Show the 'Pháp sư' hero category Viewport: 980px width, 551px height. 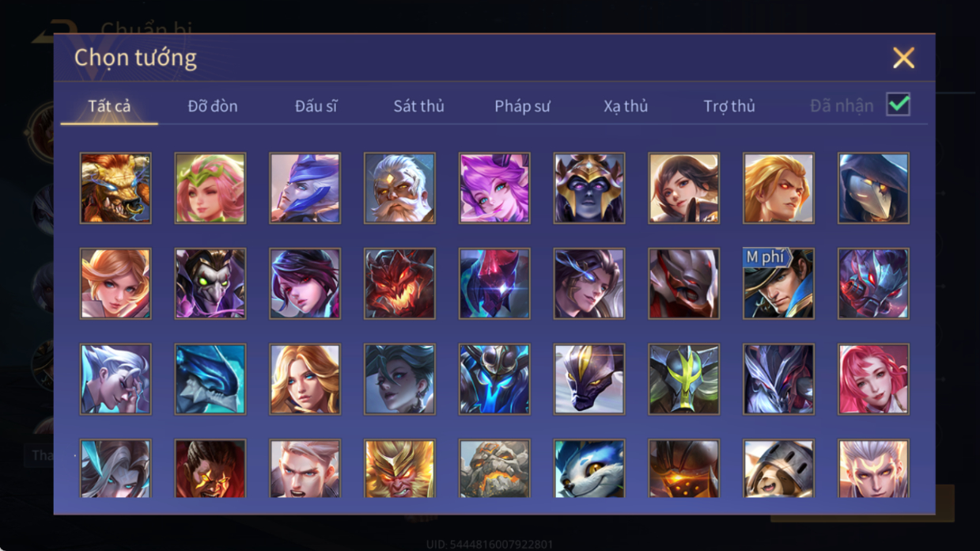(x=522, y=106)
